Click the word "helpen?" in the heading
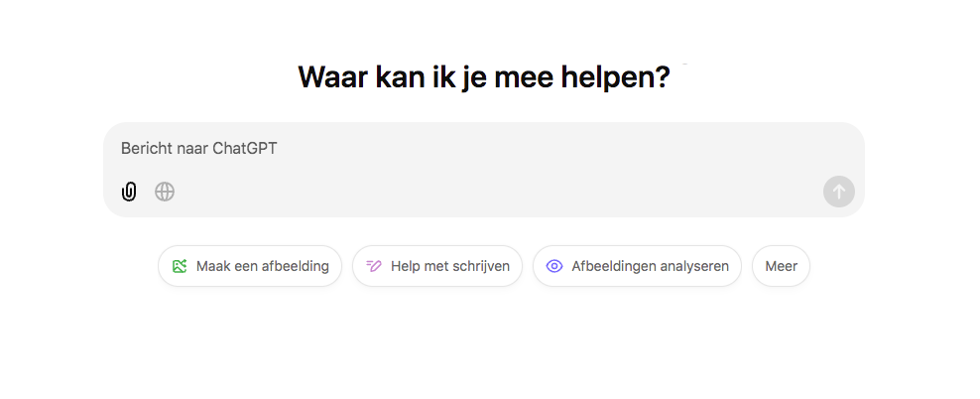Image resolution: width=980 pixels, height=399 pixels. [x=615, y=77]
